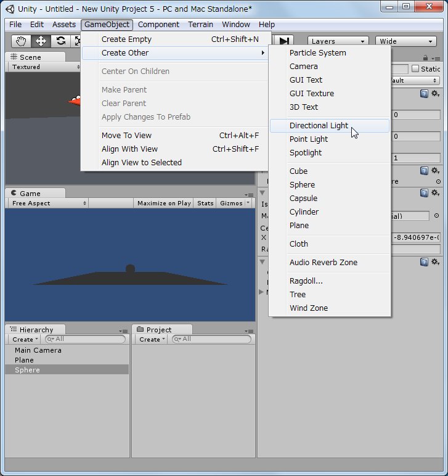Viewport: 448px width, 476px height.
Task: Choose Create Empty in GameObject menu
Action: point(126,39)
